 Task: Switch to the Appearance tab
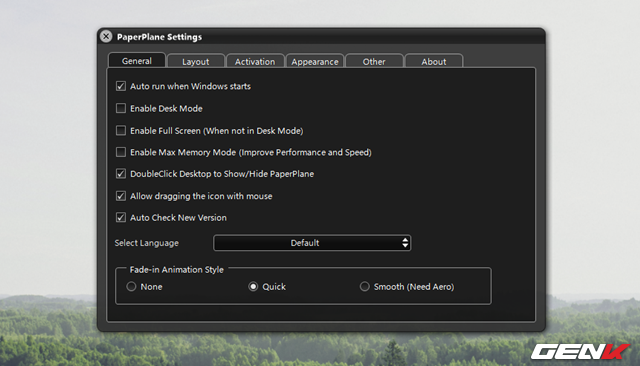coord(315,62)
